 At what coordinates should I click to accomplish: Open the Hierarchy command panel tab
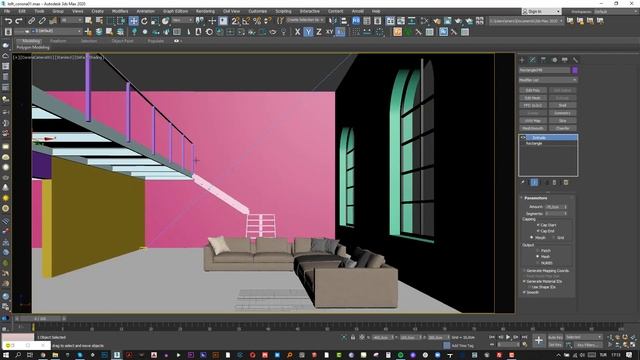tap(543, 60)
